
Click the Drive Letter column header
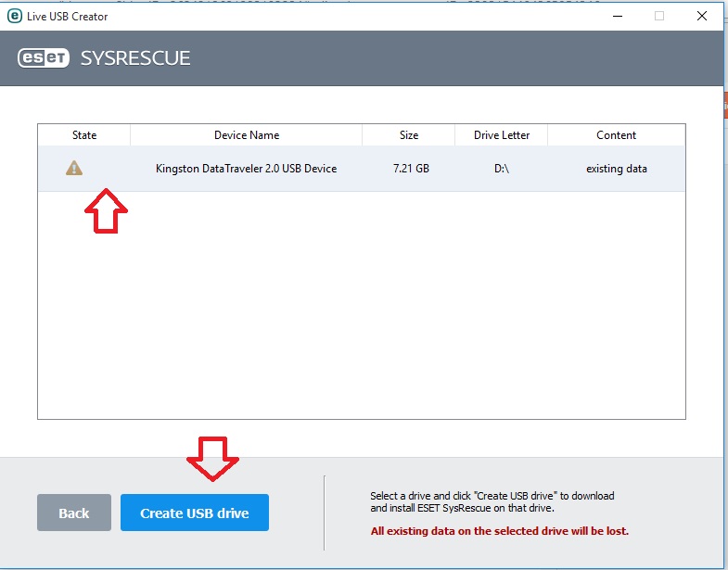coord(502,135)
